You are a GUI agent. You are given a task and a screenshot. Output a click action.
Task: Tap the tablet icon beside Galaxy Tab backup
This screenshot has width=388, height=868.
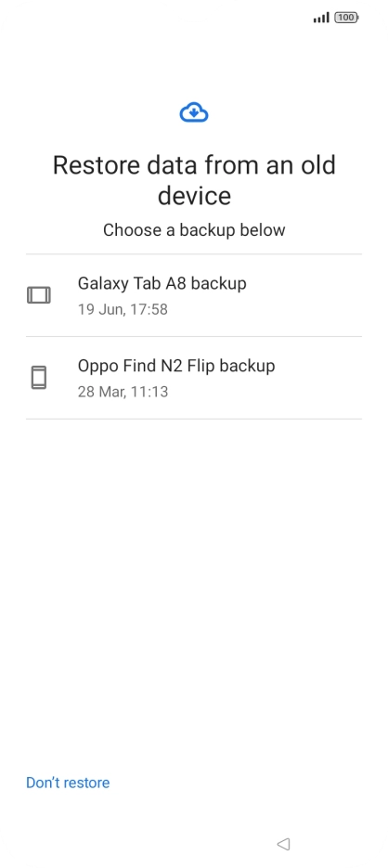coord(39,295)
